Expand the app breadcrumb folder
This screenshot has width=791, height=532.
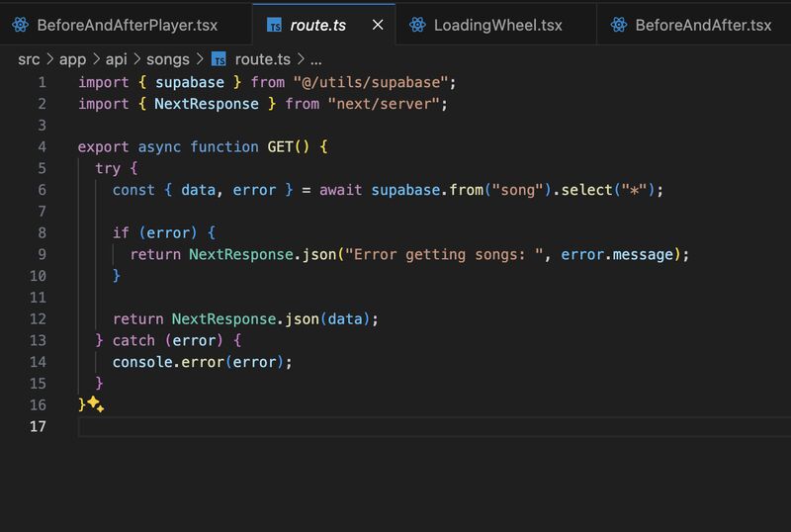coord(73,58)
